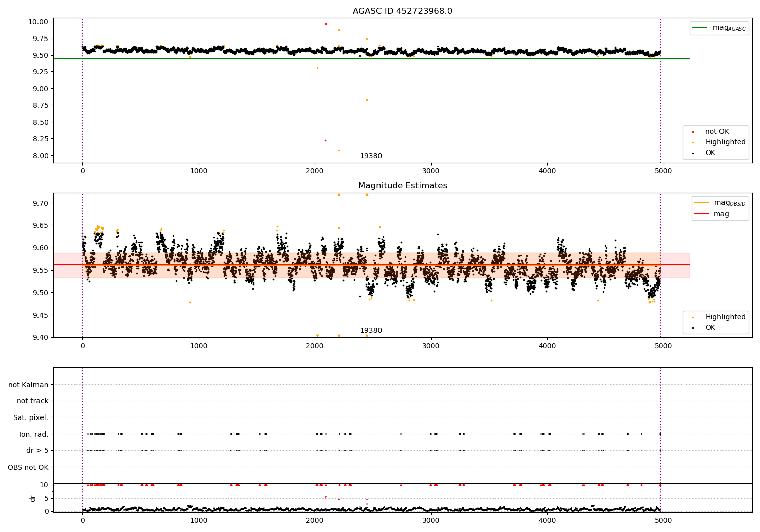Click the 10.00 y-axis tick label
Screen dimensions: 760x532
pos(39,22)
